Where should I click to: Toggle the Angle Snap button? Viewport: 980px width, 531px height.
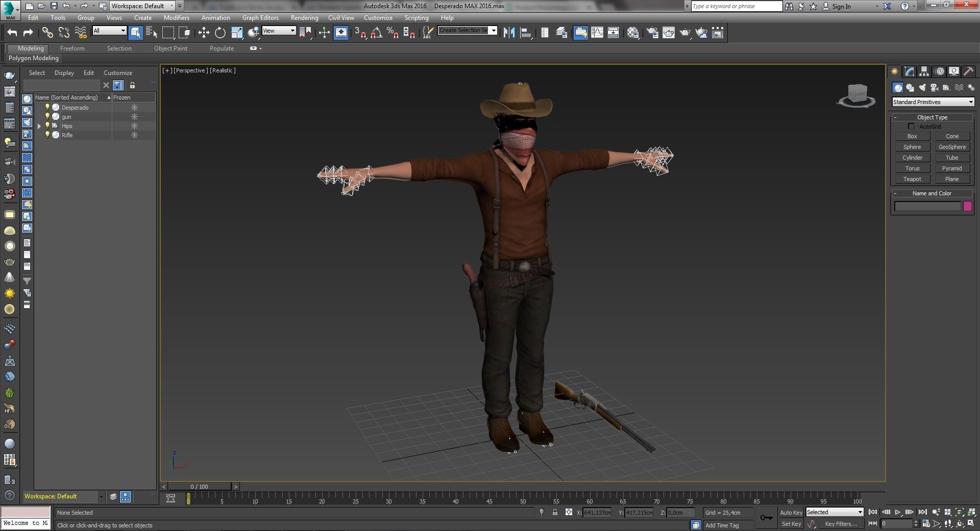tap(377, 33)
